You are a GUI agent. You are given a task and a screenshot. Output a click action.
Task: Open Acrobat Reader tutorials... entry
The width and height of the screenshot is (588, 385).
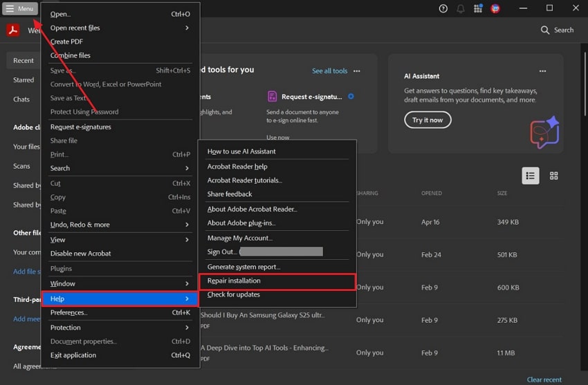pyautogui.click(x=277, y=180)
